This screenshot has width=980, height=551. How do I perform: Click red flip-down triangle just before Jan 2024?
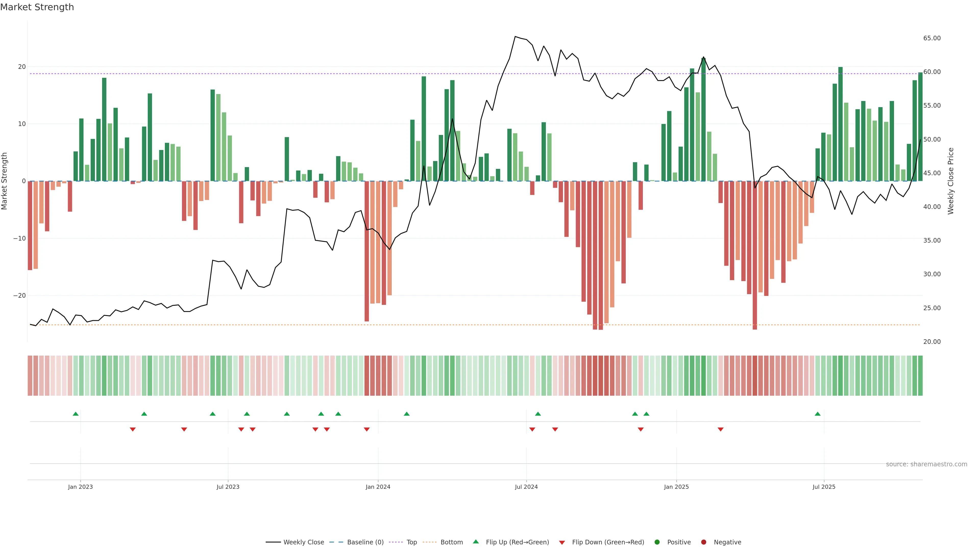(367, 429)
